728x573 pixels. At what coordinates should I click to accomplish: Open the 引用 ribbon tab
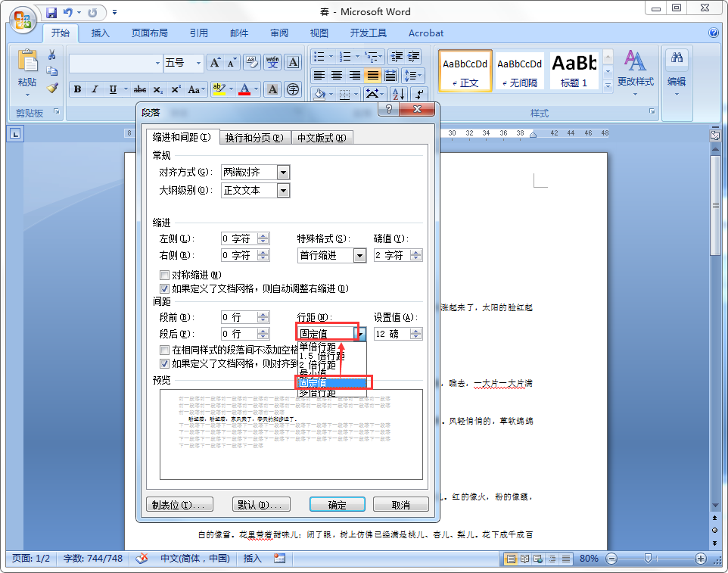click(199, 33)
